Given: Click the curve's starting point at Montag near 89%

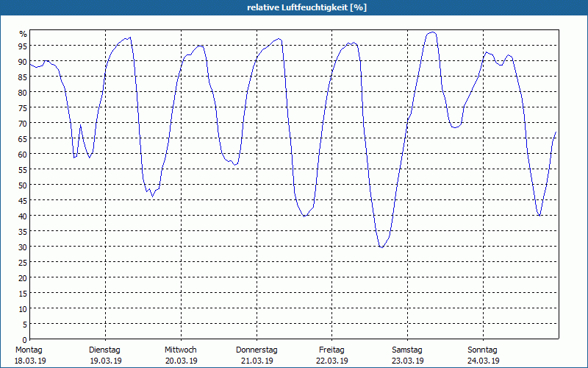Looking at the screenshot, I should [x=30, y=64].
